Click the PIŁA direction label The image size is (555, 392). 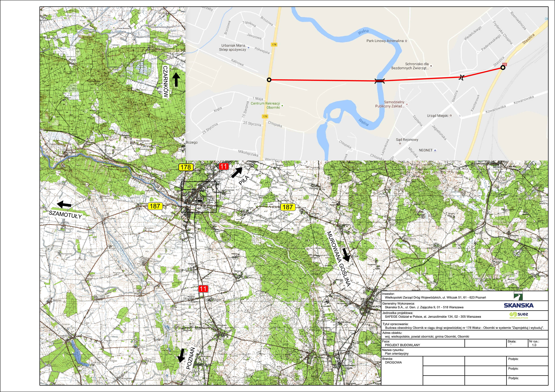click(244, 180)
